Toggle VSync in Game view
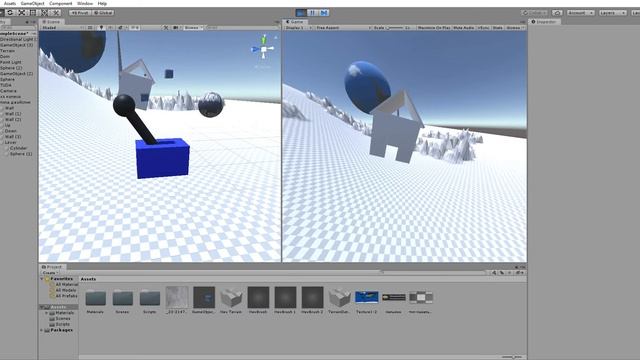Screen dimensions: 640x360 [x=483, y=28]
